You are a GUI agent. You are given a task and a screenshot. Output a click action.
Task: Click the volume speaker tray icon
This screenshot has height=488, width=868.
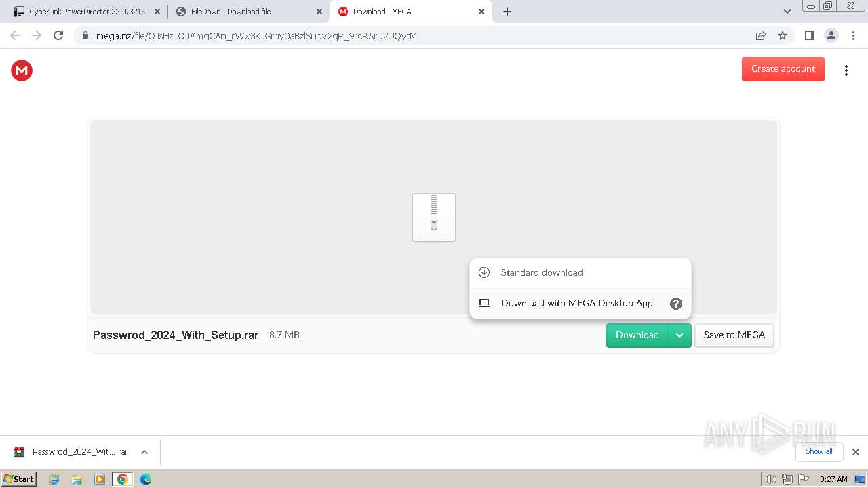(770, 479)
